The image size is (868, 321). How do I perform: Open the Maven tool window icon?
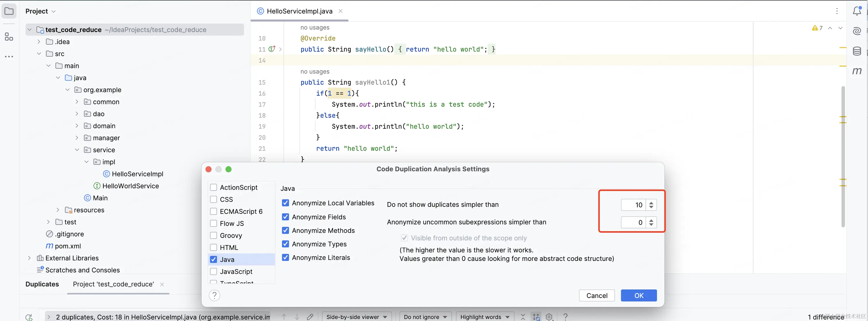pos(857,71)
